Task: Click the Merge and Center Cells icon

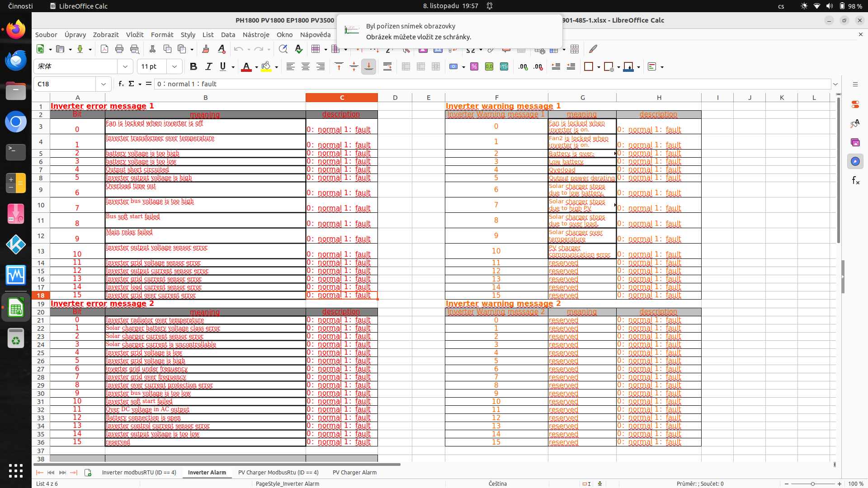Action: [406, 67]
